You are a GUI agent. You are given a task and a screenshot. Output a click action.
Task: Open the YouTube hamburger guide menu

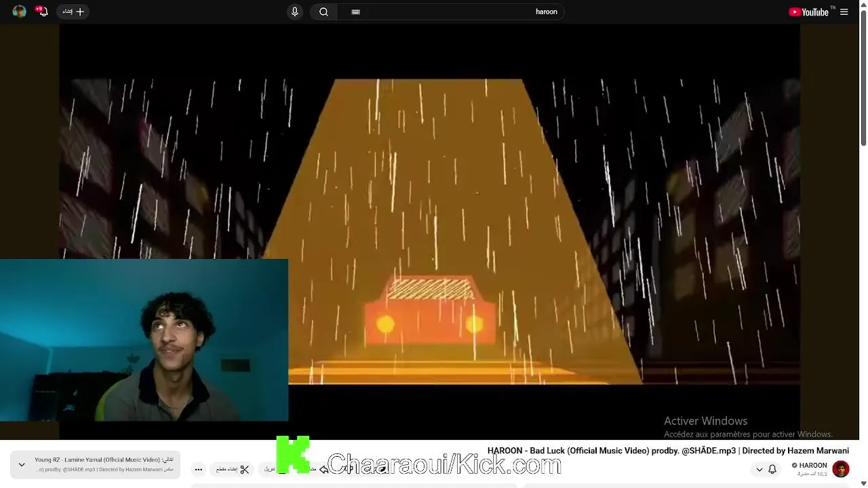click(x=844, y=12)
